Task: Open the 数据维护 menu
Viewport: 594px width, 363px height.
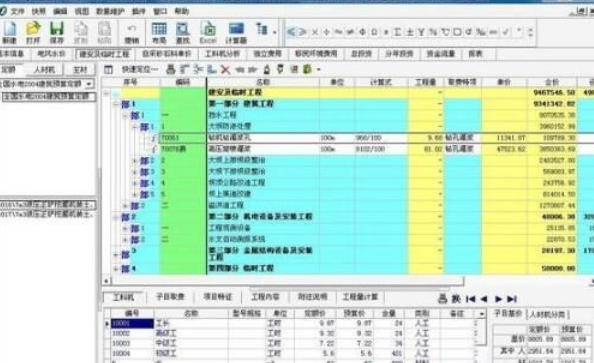Action: pyautogui.click(x=110, y=11)
